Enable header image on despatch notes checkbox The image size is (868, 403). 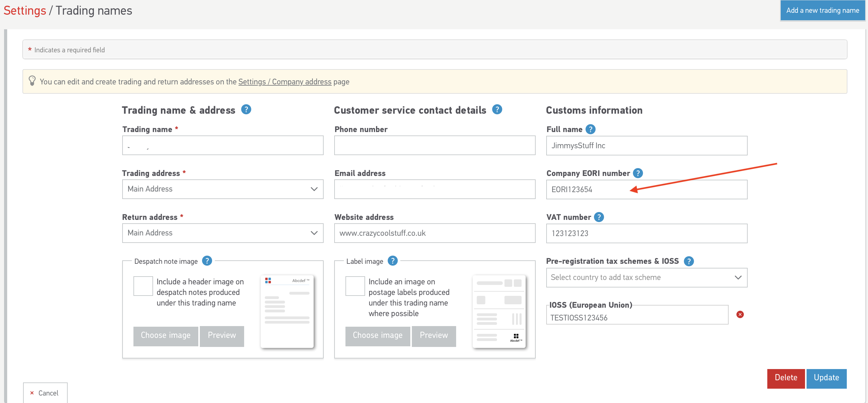coord(143,286)
